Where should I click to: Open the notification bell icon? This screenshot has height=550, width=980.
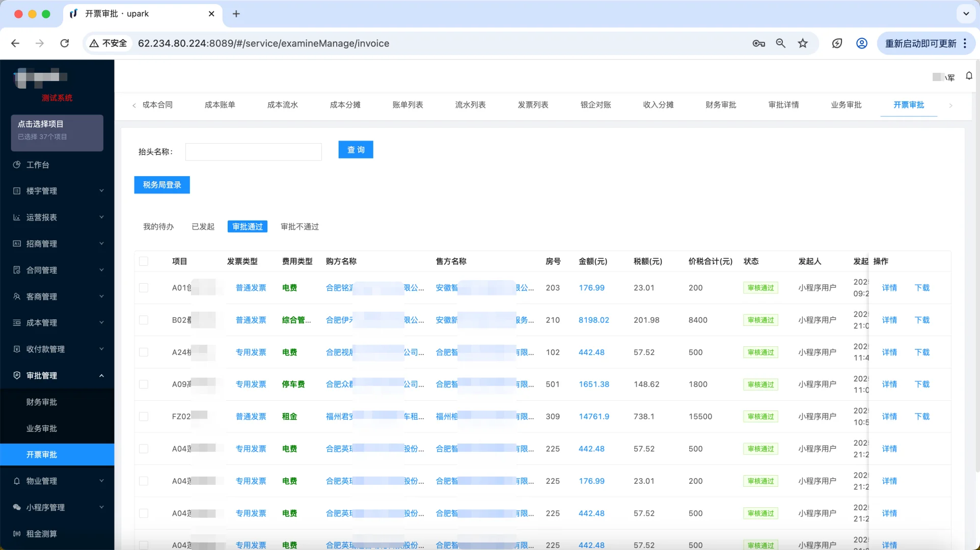tap(969, 76)
